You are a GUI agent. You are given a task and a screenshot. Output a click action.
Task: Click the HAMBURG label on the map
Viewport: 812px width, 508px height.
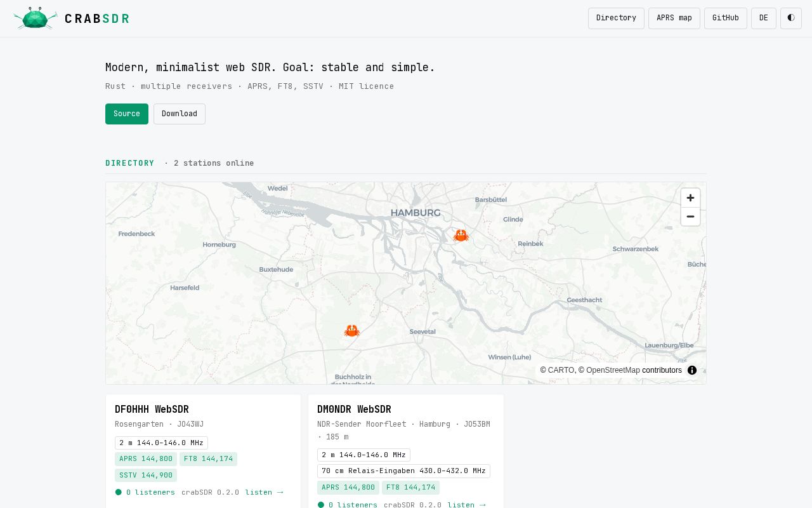pos(416,213)
